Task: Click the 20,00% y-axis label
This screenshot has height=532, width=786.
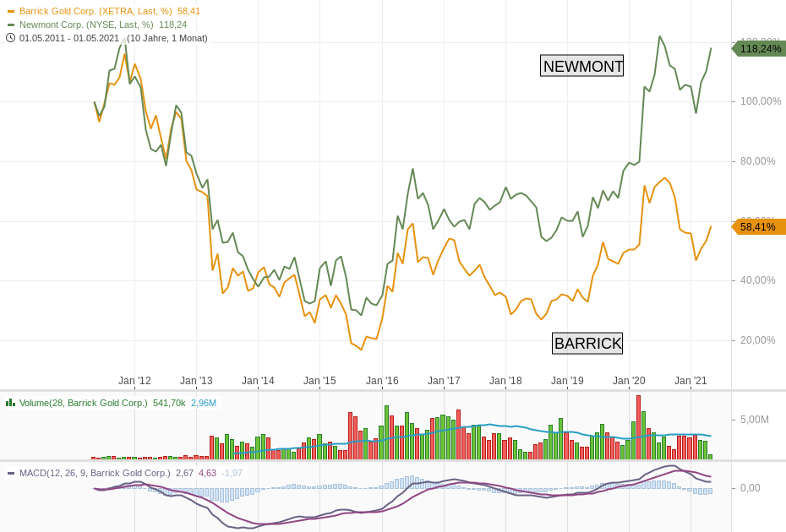Action: point(757,340)
